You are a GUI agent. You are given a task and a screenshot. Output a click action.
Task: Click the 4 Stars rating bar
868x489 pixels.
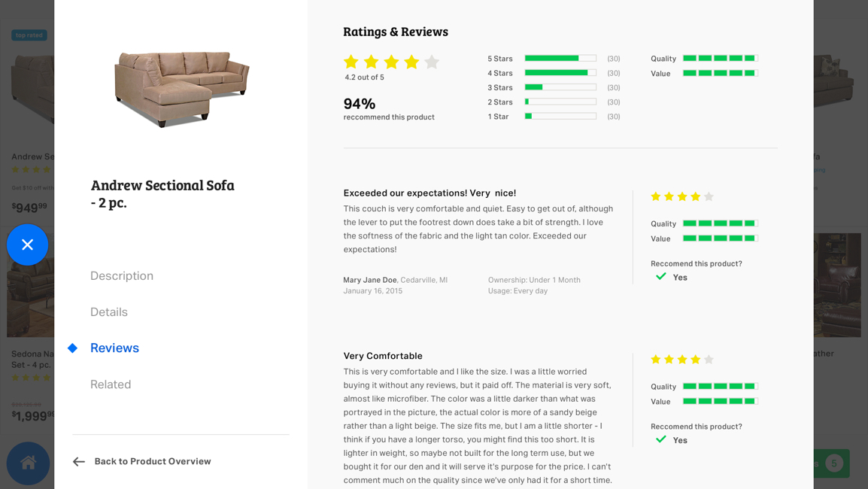pos(560,73)
